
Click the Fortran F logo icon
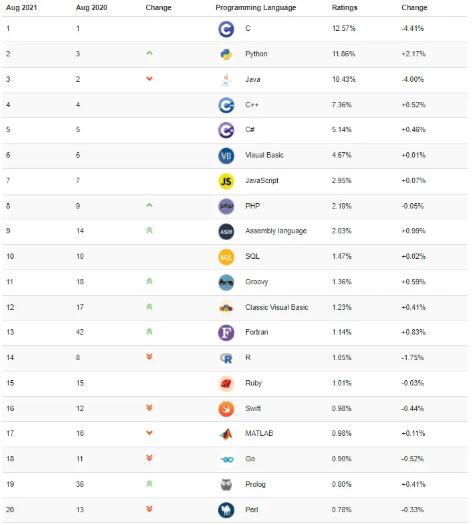[226, 333]
